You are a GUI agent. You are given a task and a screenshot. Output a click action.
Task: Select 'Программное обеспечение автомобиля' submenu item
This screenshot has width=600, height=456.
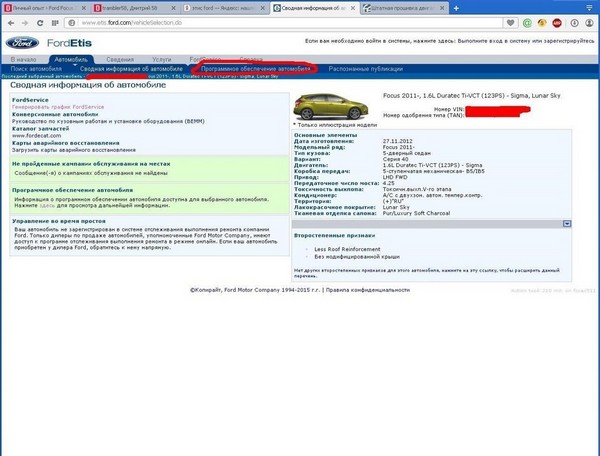pyautogui.click(x=256, y=69)
